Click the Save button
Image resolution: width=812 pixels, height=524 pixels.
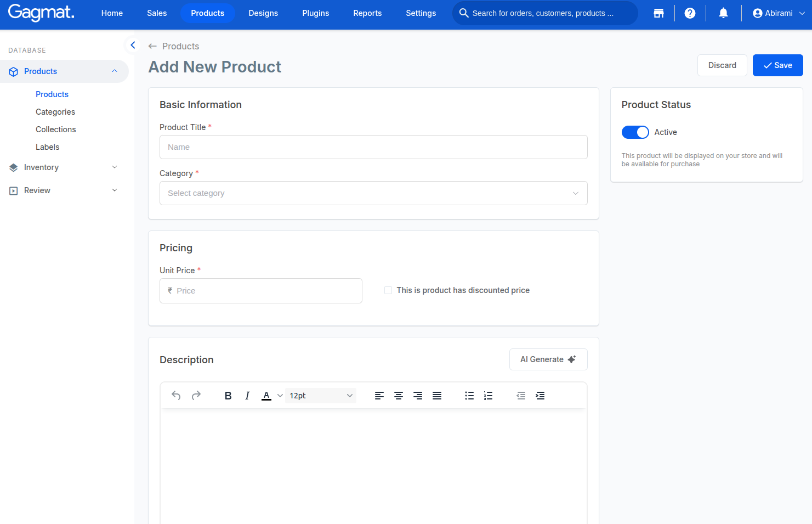point(778,65)
